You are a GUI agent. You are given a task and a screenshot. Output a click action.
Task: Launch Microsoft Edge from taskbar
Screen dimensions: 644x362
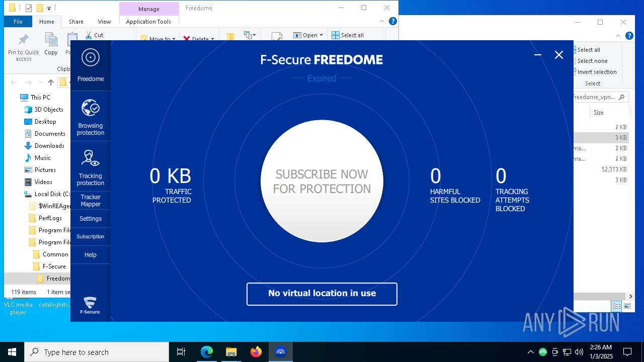(207, 352)
